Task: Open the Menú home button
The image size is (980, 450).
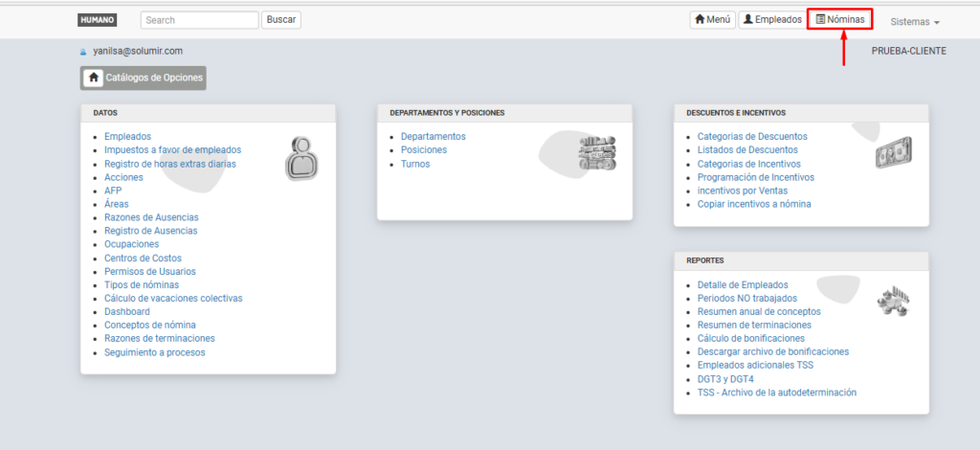Action: 711,20
